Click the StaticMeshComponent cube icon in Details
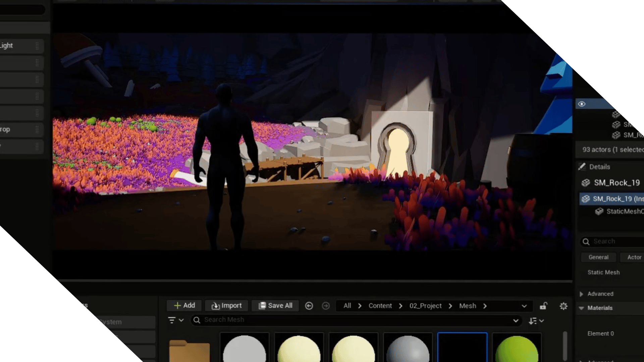This screenshot has height=362, width=644. point(600,211)
